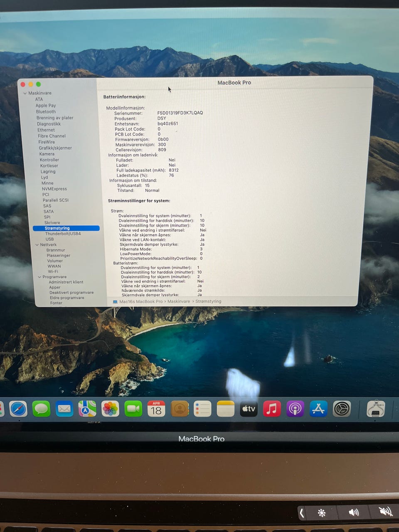Open Administrert klient under Programvare
399x532 pixels.
tap(66, 282)
